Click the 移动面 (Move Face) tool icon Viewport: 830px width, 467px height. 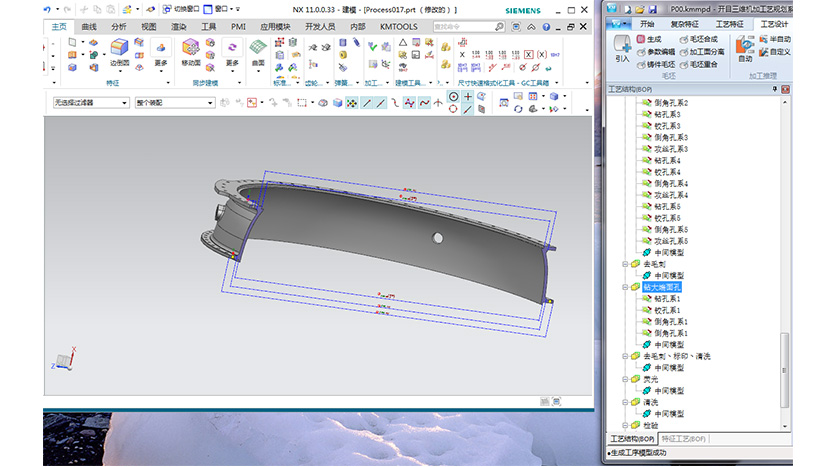[x=190, y=47]
